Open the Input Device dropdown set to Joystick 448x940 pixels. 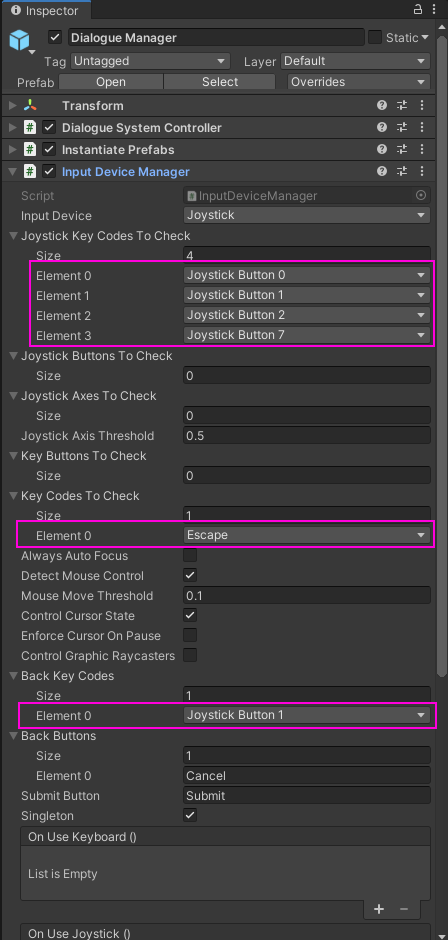(306, 215)
